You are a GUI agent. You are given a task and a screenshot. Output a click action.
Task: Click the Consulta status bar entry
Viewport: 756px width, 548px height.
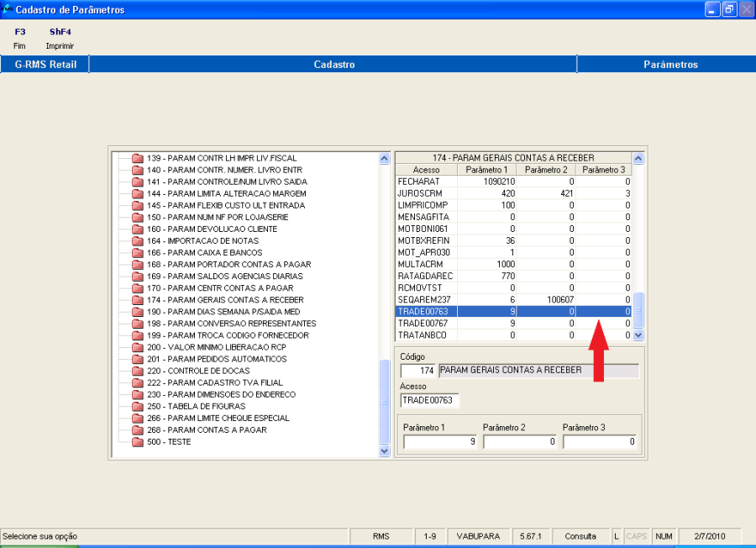pos(580,536)
